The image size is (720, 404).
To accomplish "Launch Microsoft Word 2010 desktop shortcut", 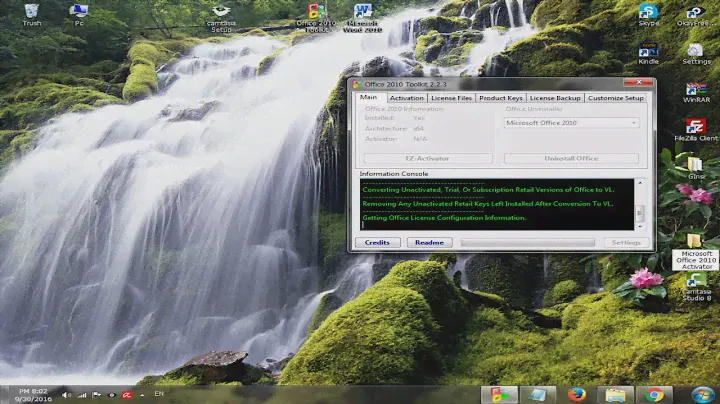I will [x=362, y=14].
